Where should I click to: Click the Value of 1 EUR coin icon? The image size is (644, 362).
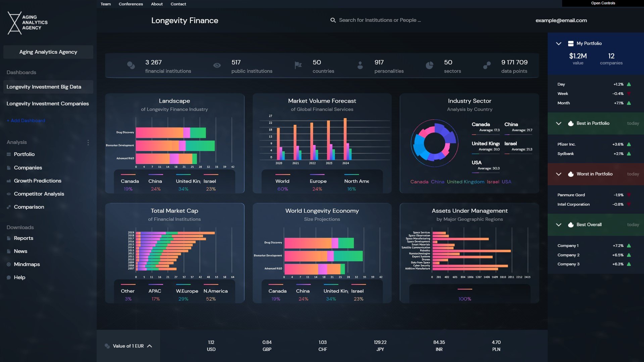coord(107,346)
